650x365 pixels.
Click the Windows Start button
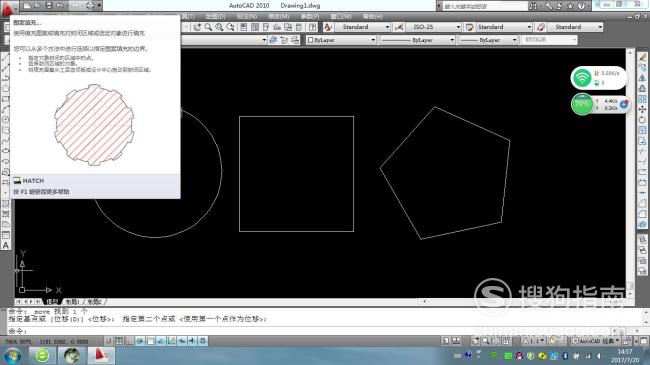coord(12,355)
